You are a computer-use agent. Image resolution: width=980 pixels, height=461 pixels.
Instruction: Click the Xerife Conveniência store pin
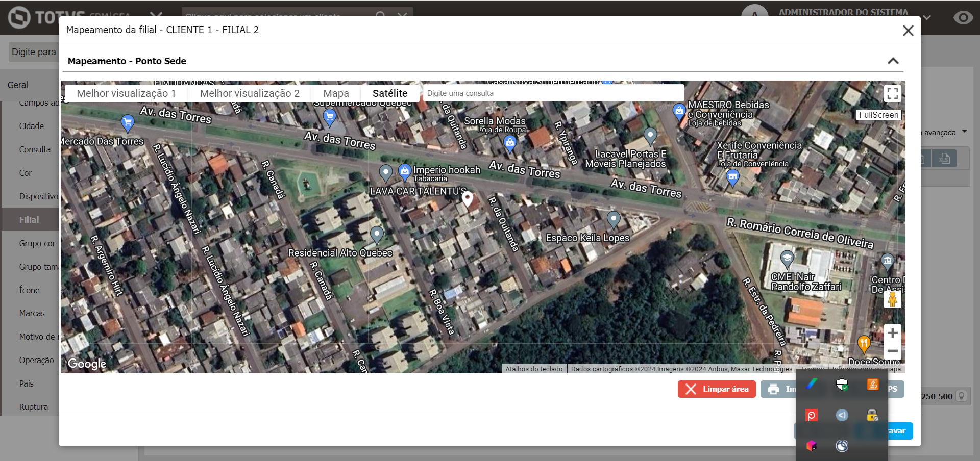coord(732,177)
